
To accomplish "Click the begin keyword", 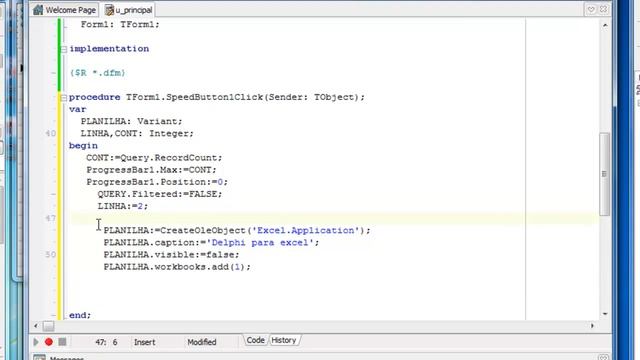I will (x=83, y=146).
